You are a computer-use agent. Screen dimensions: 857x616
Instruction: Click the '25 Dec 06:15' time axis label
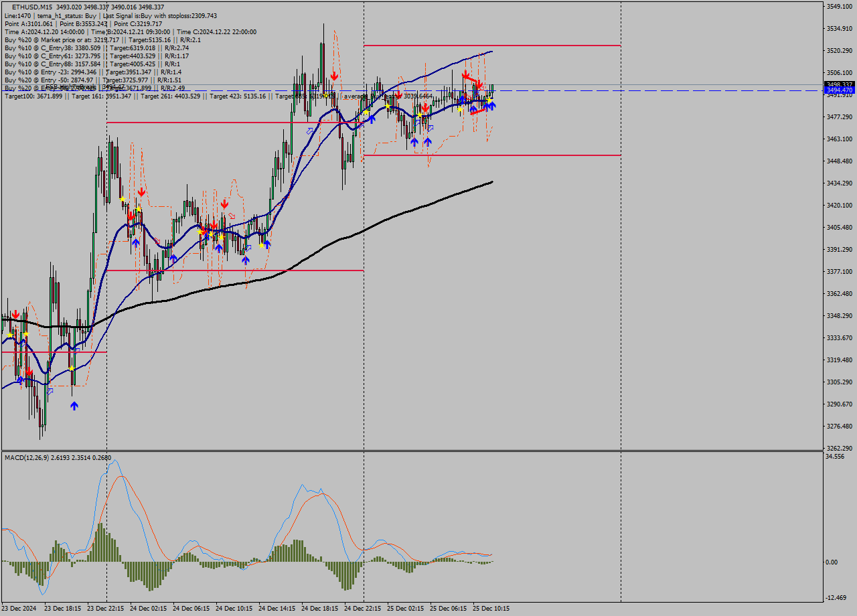(x=449, y=609)
